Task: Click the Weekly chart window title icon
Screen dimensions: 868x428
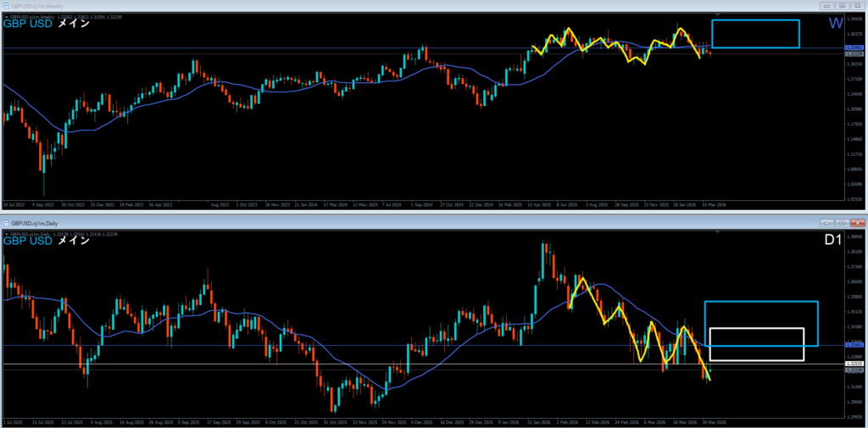Action: [x=6, y=5]
